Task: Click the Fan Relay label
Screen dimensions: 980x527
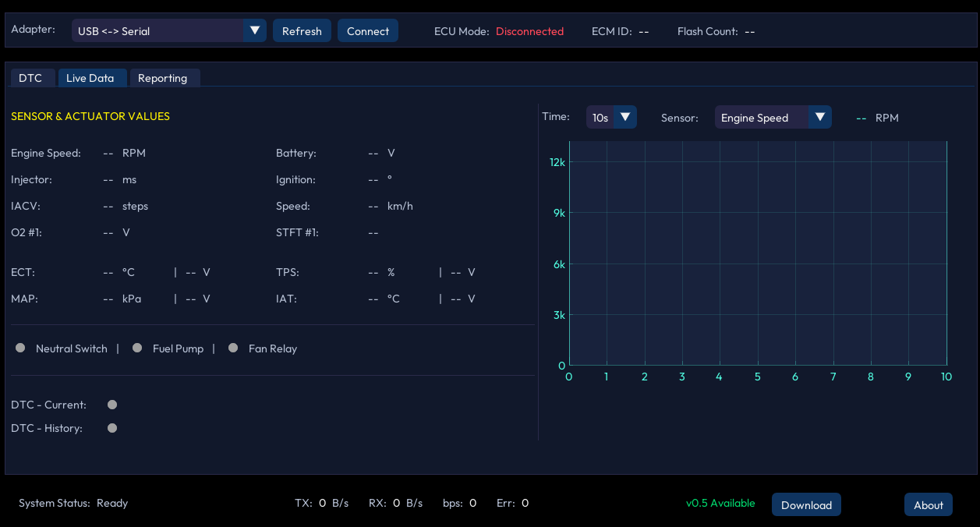Action: pos(273,348)
